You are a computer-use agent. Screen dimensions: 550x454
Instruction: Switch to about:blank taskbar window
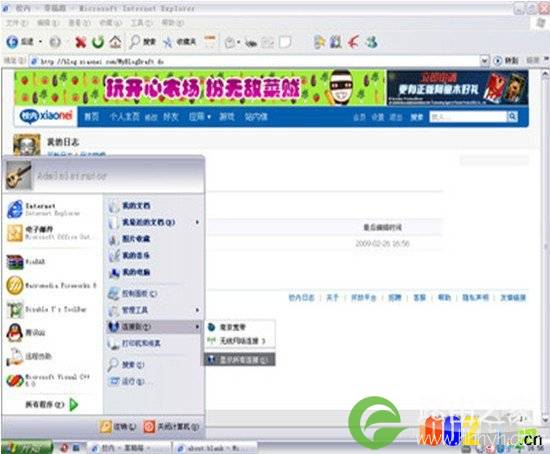[x=214, y=448]
